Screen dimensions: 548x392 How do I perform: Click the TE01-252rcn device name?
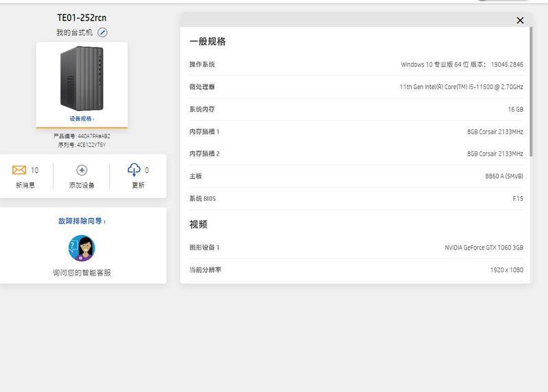point(82,18)
